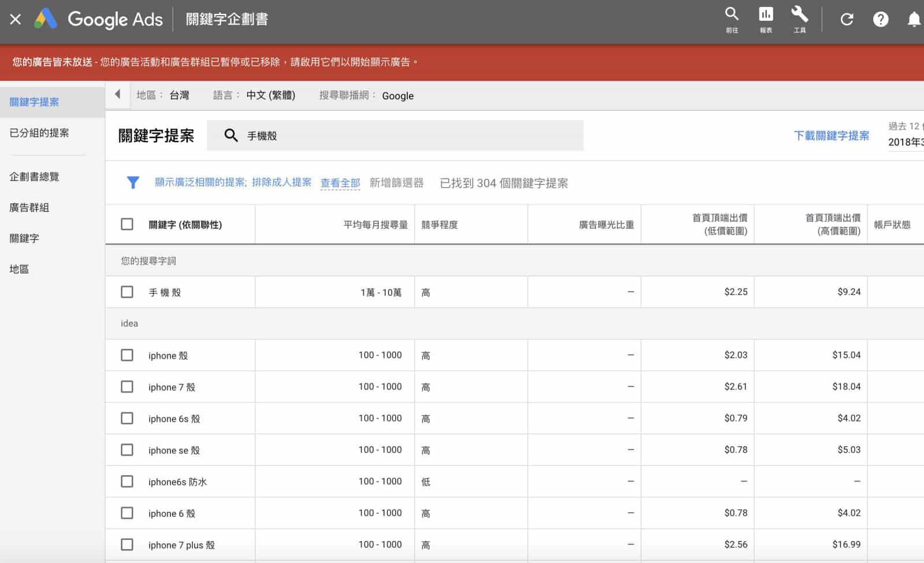Click search volume 1萬 - 10萬

(x=381, y=292)
